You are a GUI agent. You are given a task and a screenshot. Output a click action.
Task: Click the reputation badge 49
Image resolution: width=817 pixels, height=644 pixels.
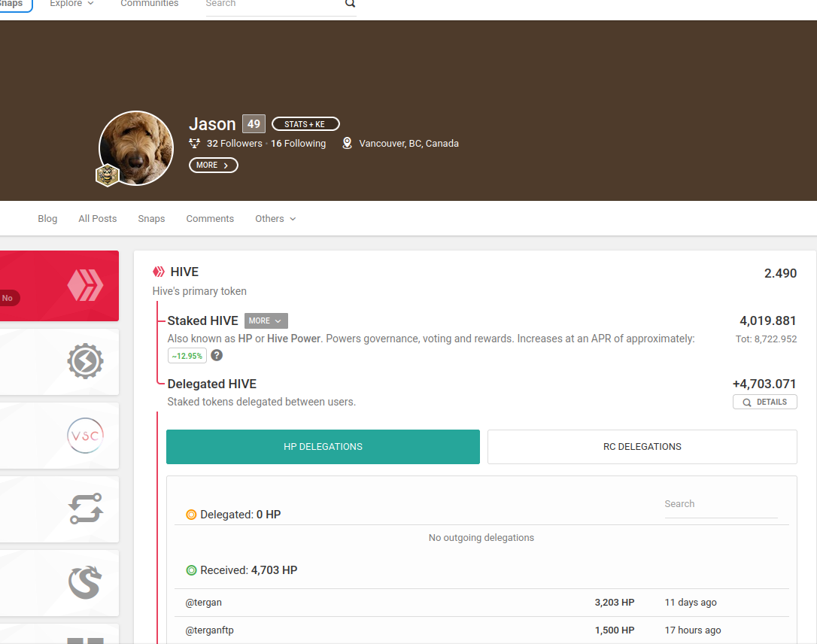tap(254, 124)
